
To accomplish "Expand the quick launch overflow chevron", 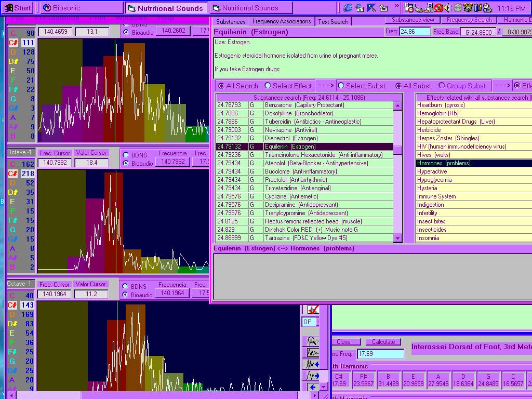I will pyautogui.click(x=397, y=6).
